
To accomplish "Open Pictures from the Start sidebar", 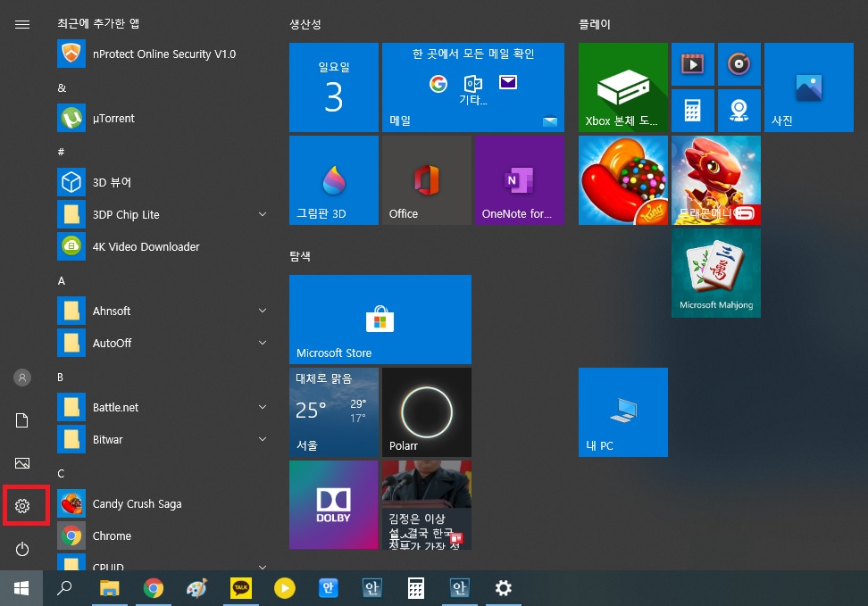I will tap(22, 463).
